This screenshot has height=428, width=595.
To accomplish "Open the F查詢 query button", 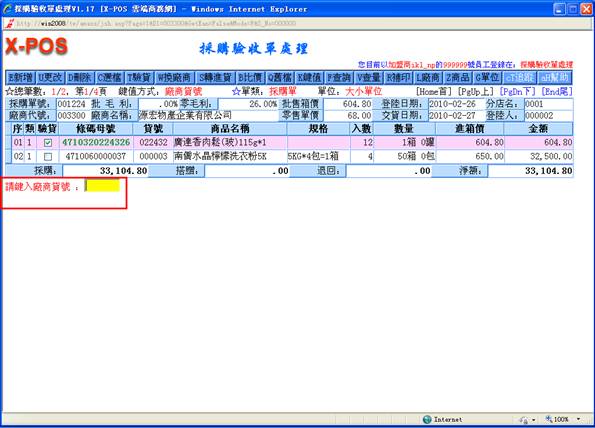I will click(x=339, y=78).
